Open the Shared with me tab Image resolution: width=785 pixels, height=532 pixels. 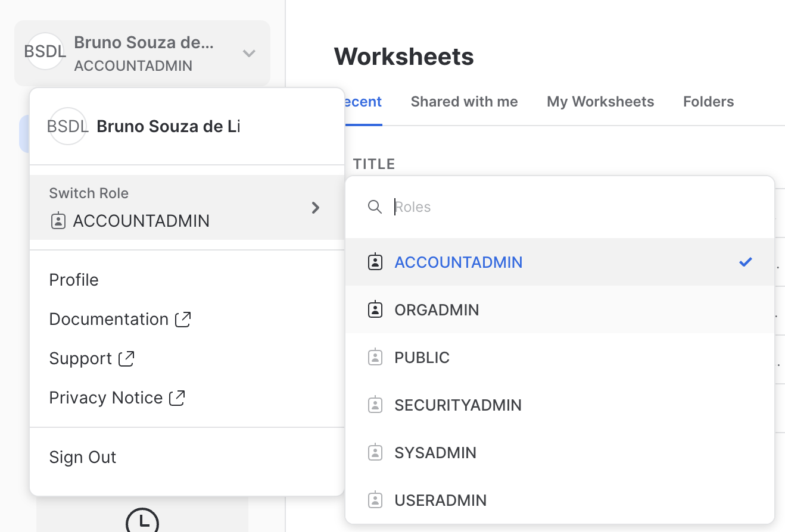point(464,102)
